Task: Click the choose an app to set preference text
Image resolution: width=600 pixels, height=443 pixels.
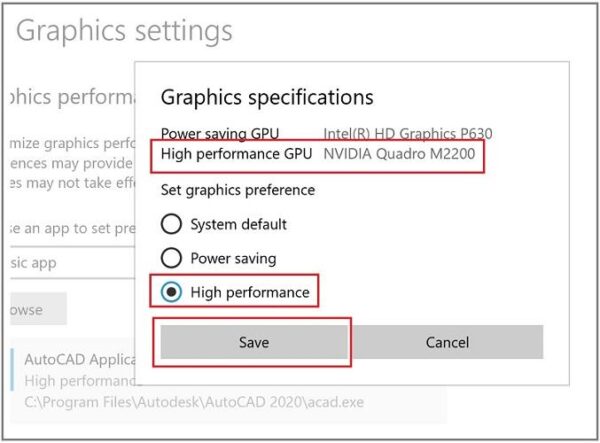Action: coord(68,226)
